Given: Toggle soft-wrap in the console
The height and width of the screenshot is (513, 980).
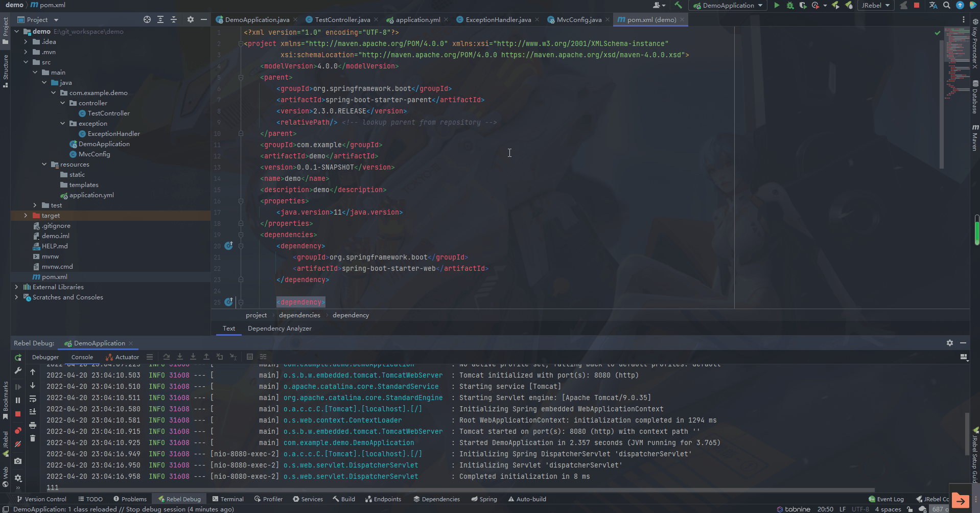Looking at the screenshot, I should [x=33, y=399].
